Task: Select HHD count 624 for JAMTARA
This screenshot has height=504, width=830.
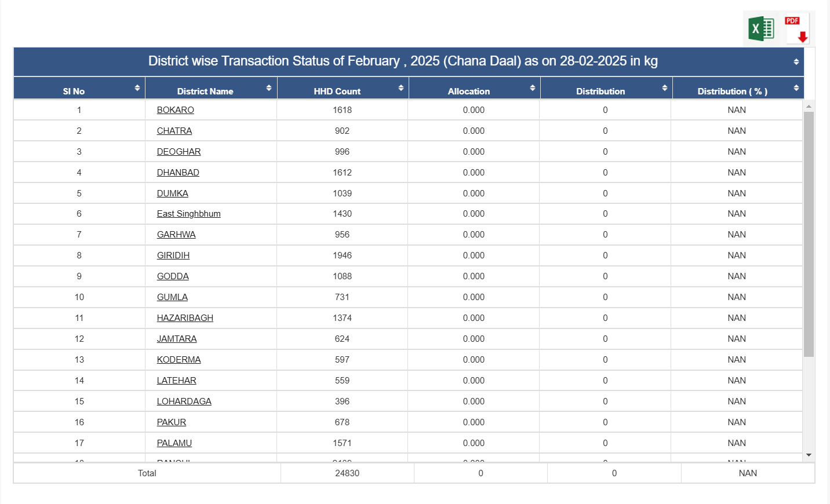Action: point(342,339)
